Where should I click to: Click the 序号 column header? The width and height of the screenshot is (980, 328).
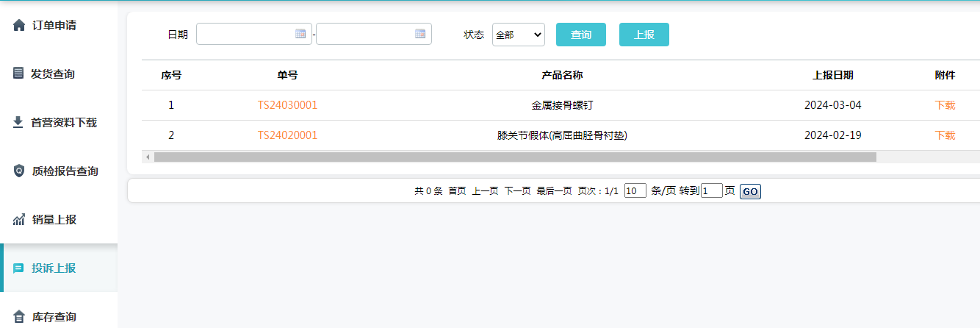click(x=171, y=75)
